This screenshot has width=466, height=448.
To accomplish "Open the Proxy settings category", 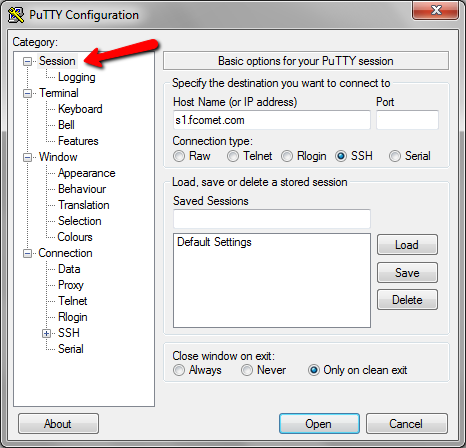I will (x=71, y=285).
